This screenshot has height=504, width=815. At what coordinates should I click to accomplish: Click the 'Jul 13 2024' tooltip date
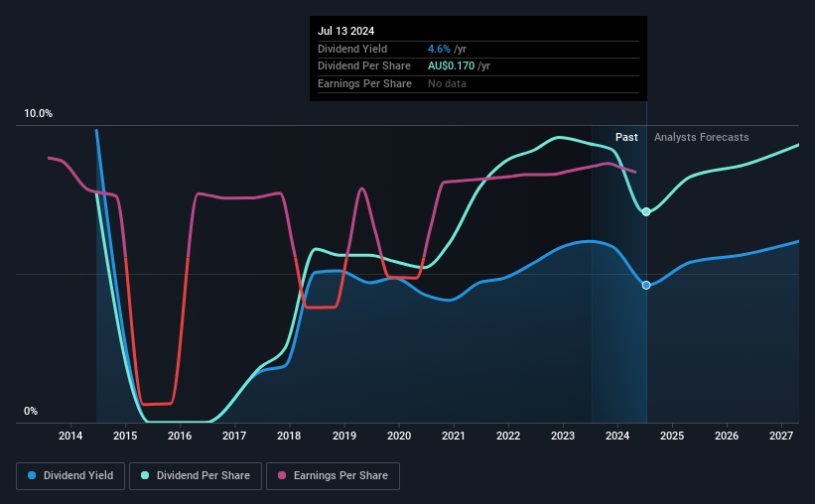tap(345, 31)
